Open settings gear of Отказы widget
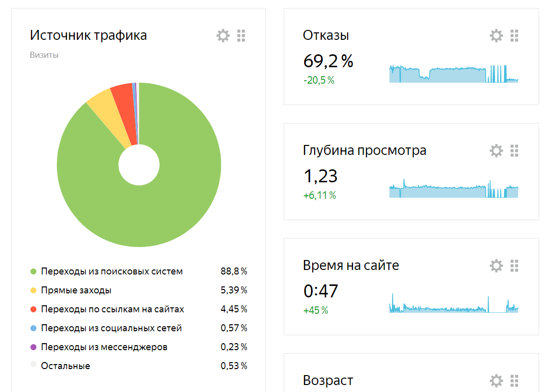 point(496,35)
